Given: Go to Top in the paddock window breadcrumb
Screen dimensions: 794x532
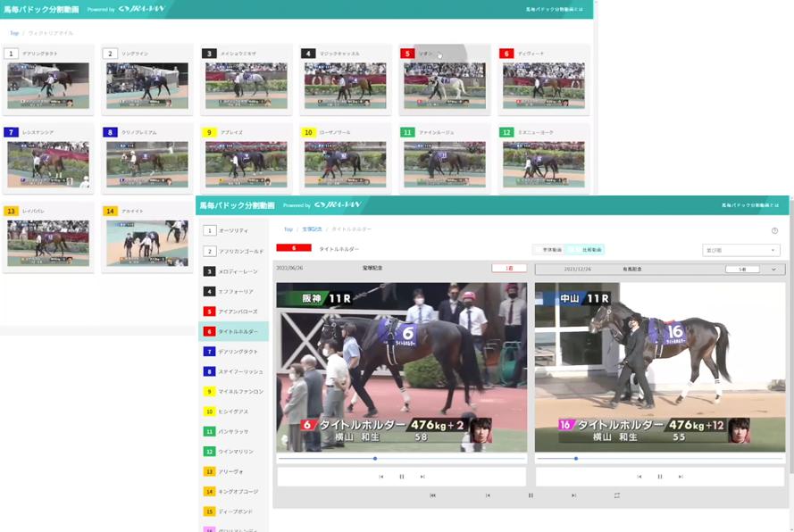Looking at the screenshot, I should pos(288,229).
